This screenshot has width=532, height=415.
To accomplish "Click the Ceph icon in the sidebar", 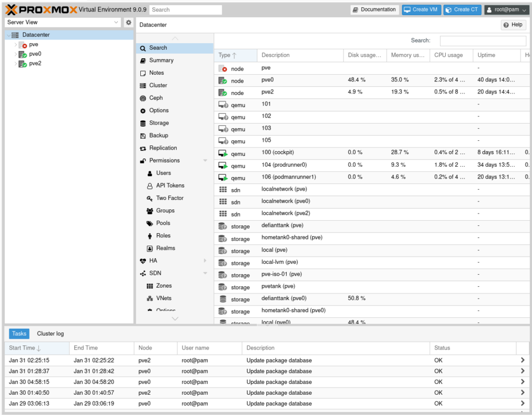I will point(143,98).
